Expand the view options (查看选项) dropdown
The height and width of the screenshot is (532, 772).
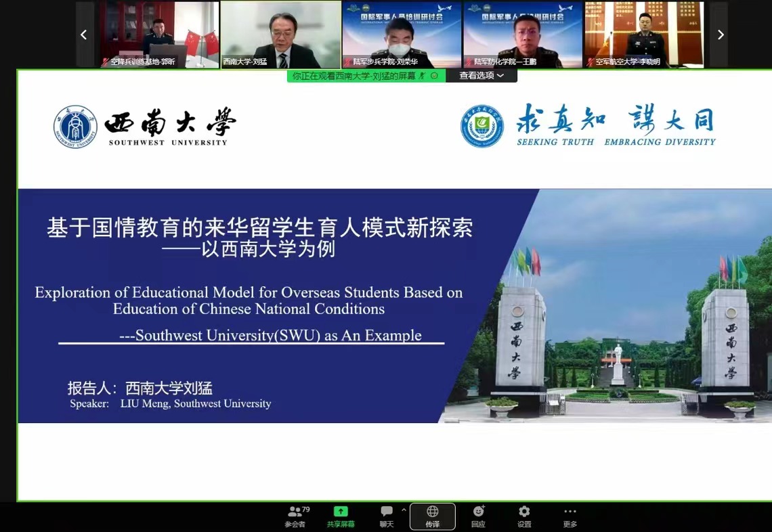coord(481,76)
